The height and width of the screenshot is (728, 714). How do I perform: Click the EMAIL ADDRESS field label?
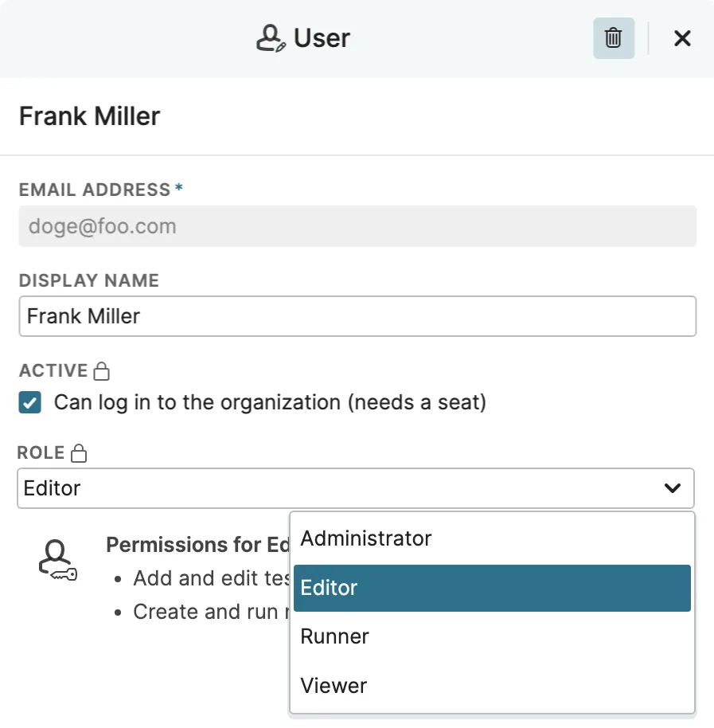pyautogui.click(x=95, y=190)
